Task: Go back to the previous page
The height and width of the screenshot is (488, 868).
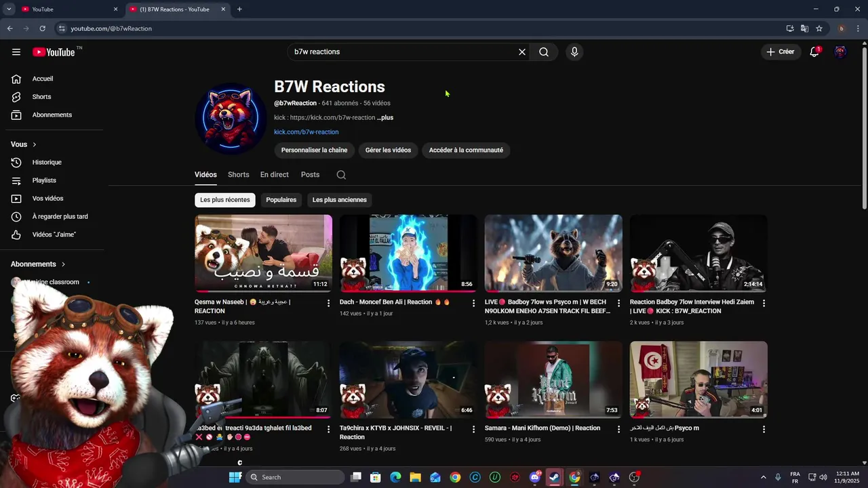Action: tap(9, 28)
